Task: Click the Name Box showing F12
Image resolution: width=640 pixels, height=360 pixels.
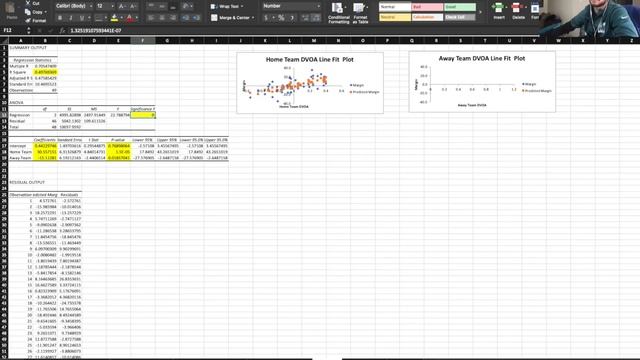Action: pos(13,31)
